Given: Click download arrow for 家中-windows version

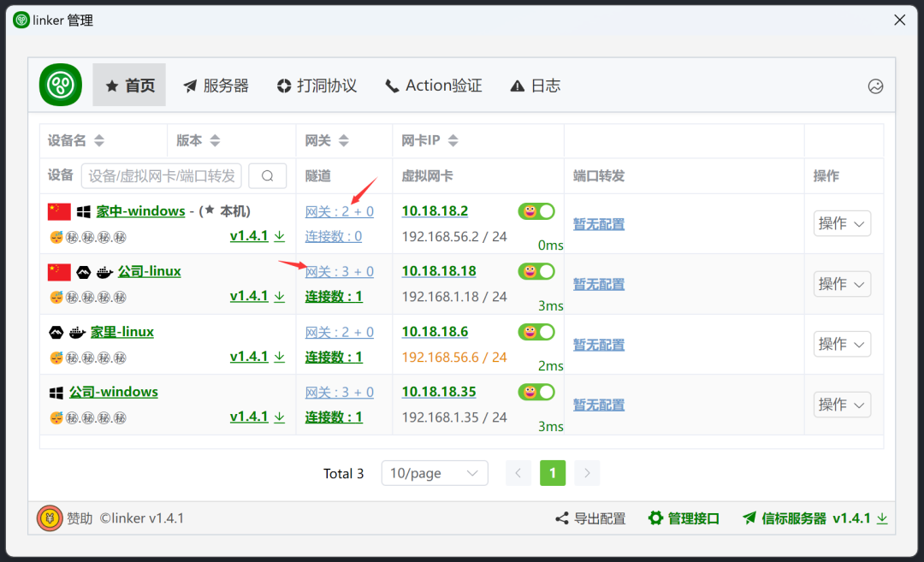Looking at the screenshot, I should point(279,235).
